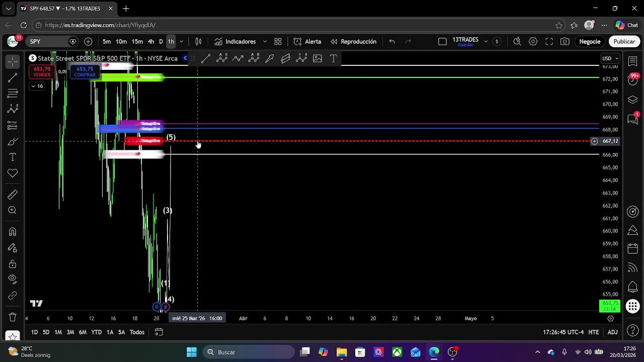Open the layout setup square icon
Viewport: 644px width, 362px height.
click(x=442, y=42)
